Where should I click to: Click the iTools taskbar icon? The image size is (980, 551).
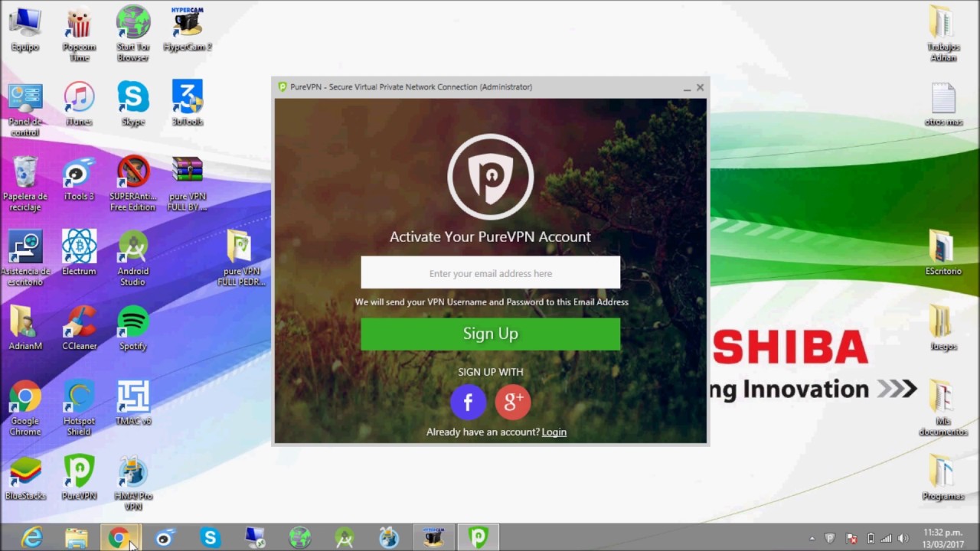pyautogui.click(x=164, y=538)
